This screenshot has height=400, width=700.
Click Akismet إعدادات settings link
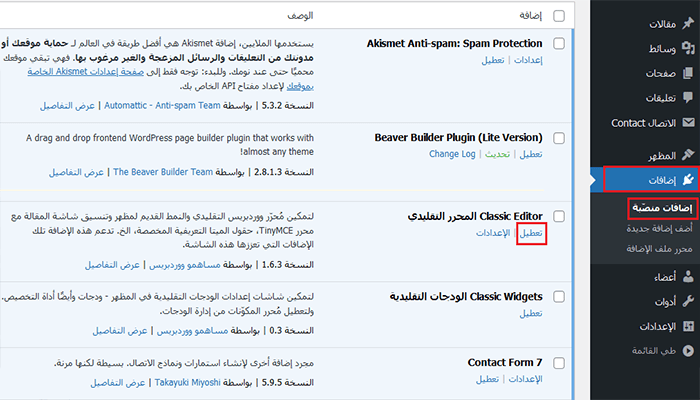[528, 60]
